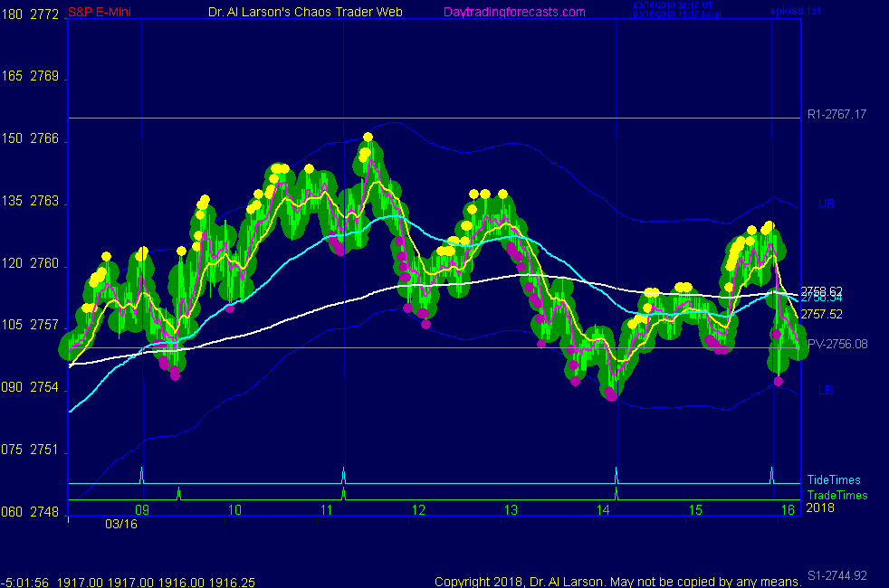
Task: Click the 135 2763 price axis label
Action: [30, 201]
